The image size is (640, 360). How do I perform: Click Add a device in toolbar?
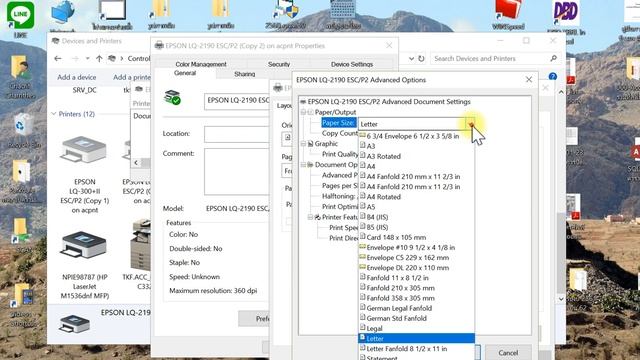(77, 77)
